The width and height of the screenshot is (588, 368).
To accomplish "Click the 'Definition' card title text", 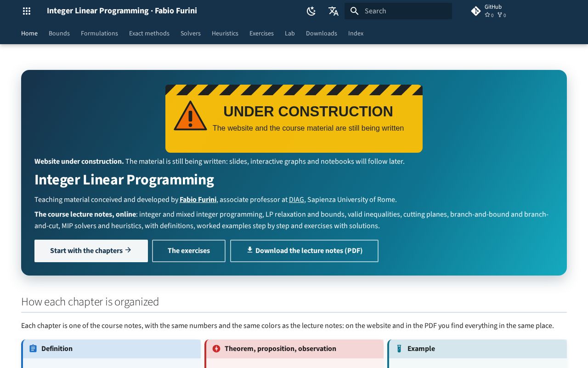I will pyautogui.click(x=57, y=349).
